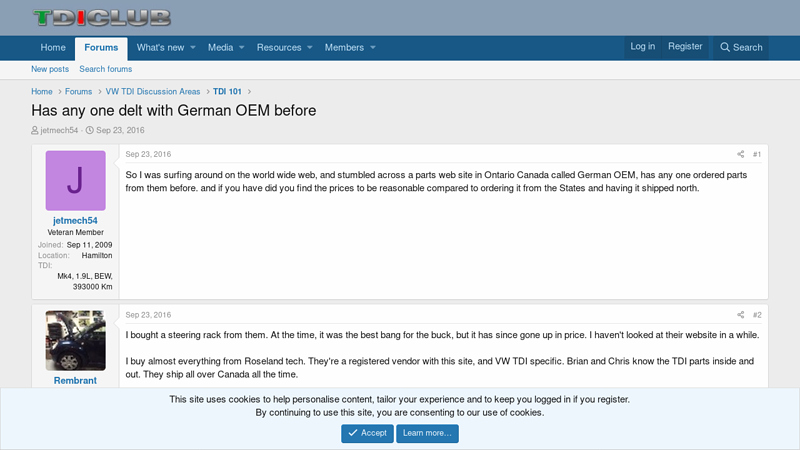Click thread start date Sep 23, 2016 under title
This screenshot has height=450, width=800.
(120, 130)
